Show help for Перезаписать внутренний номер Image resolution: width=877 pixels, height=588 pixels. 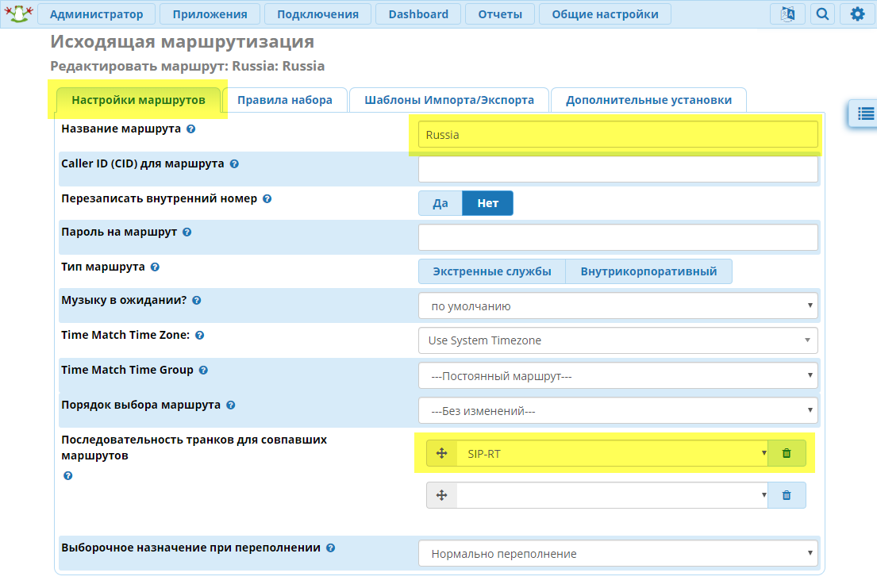point(267,198)
